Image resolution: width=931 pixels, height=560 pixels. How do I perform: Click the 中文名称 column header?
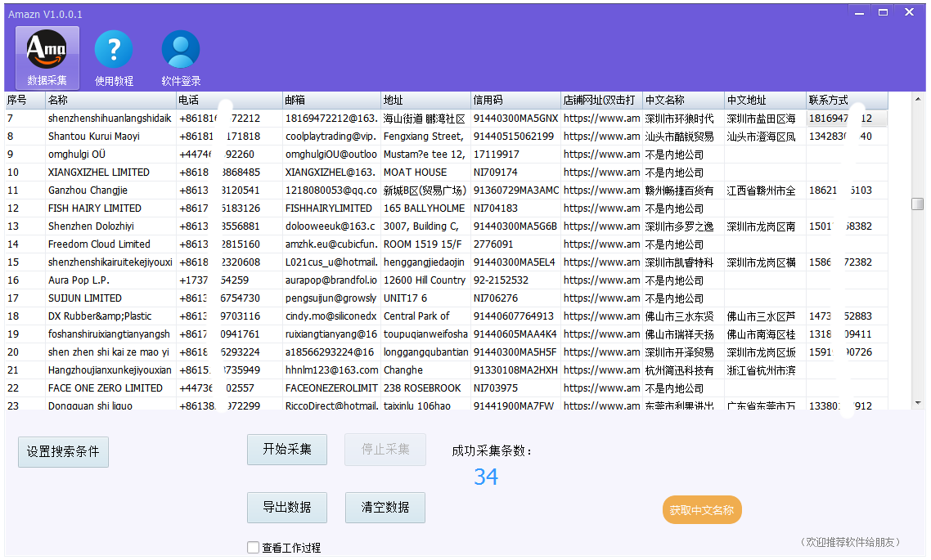pos(683,101)
